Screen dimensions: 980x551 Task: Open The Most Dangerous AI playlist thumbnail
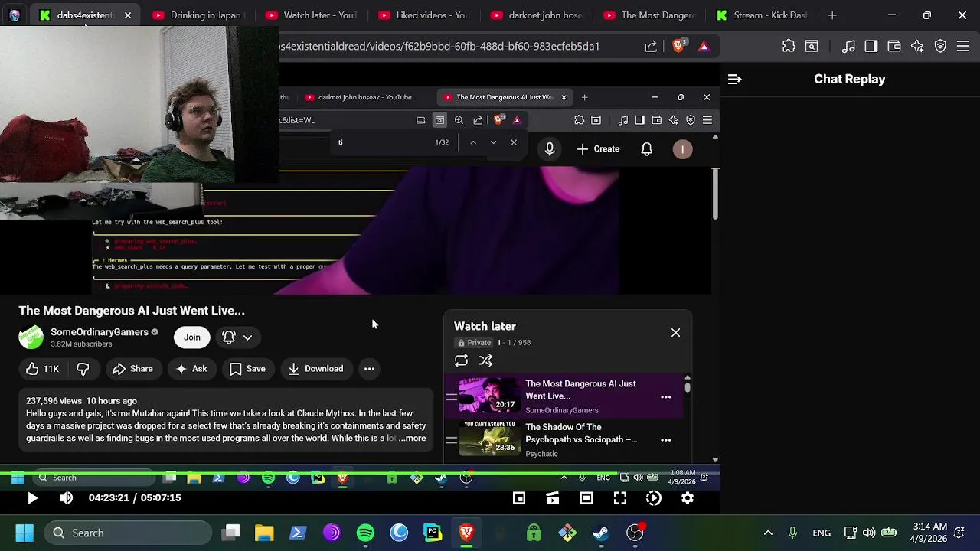489,395
